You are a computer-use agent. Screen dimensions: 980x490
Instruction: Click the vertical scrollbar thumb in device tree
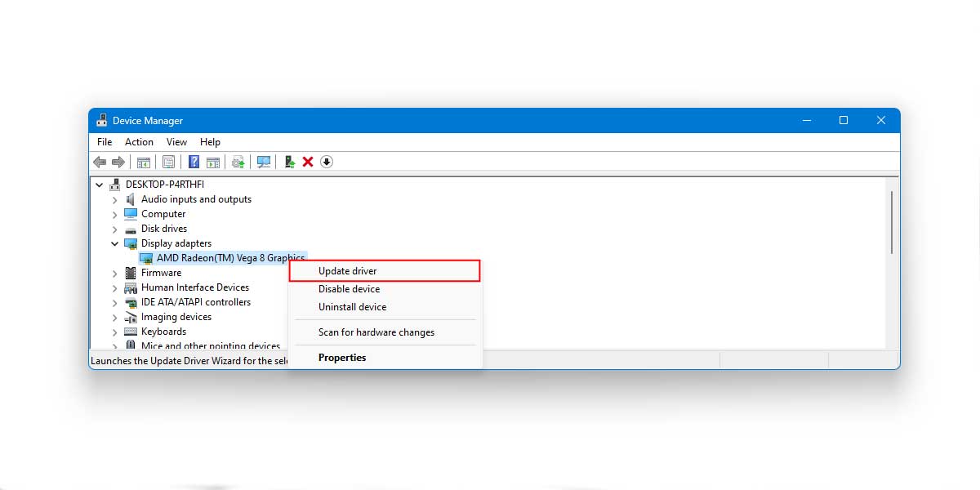(892, 222)
